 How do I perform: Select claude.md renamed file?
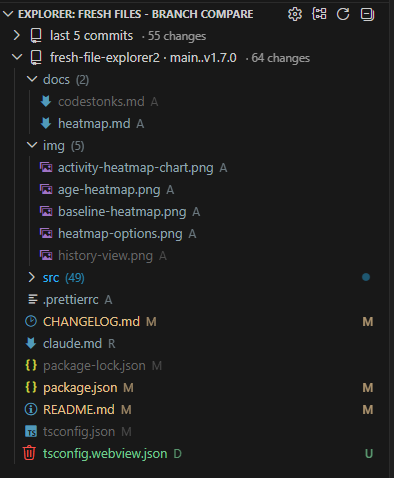pos(72,344)
